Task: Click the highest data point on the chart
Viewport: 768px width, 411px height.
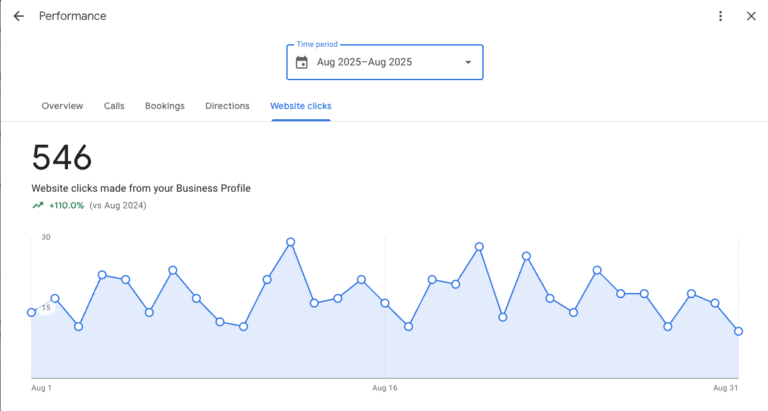Action: (x=291, y=242)
